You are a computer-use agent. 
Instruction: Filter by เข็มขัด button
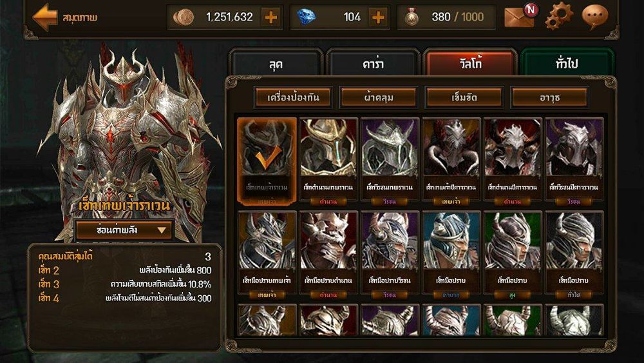point(464,97)
